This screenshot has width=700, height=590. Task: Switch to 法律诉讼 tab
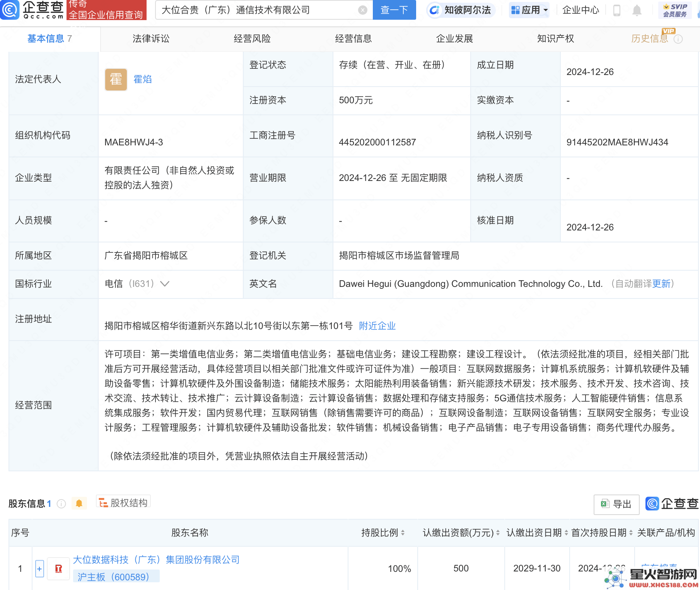point(151,39)
